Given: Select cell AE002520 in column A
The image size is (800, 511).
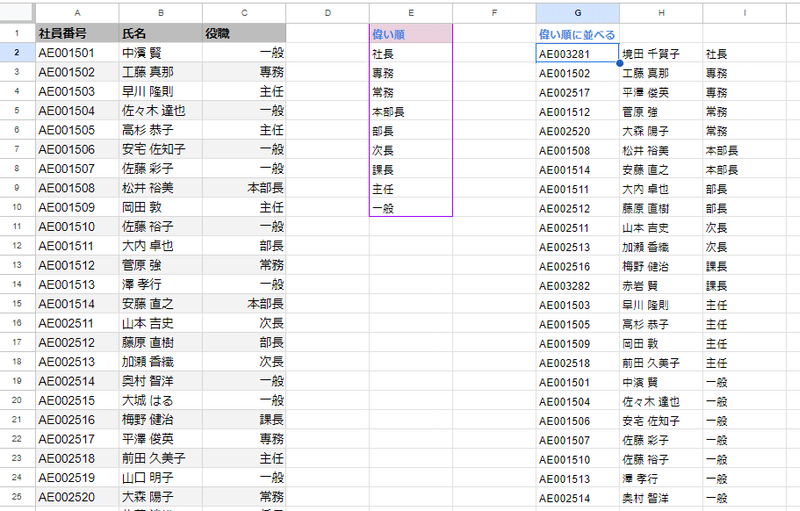Looking at the screenshot, I should pos(77,496).
